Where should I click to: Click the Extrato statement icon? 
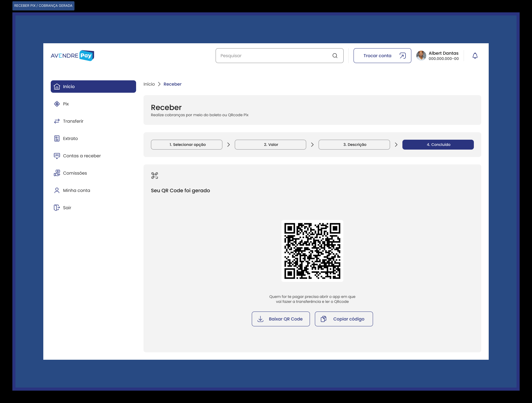pos(57,138)
